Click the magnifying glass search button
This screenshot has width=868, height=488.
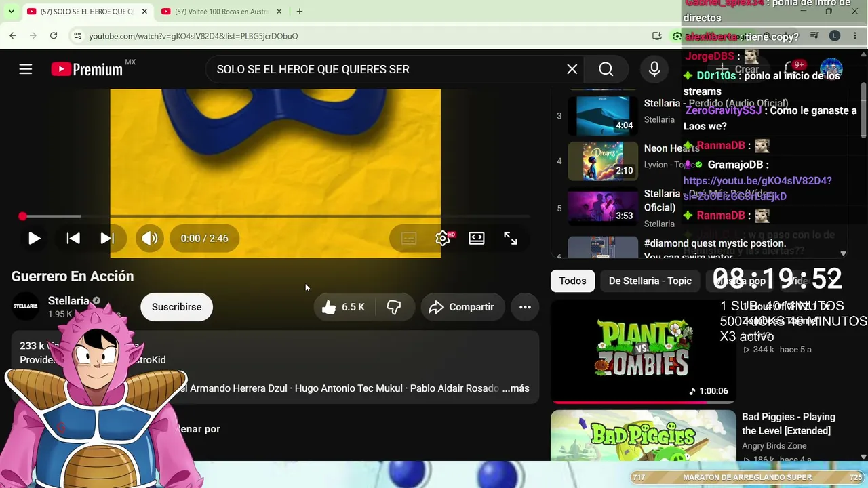pyautogui.click(x=606, y=69)
